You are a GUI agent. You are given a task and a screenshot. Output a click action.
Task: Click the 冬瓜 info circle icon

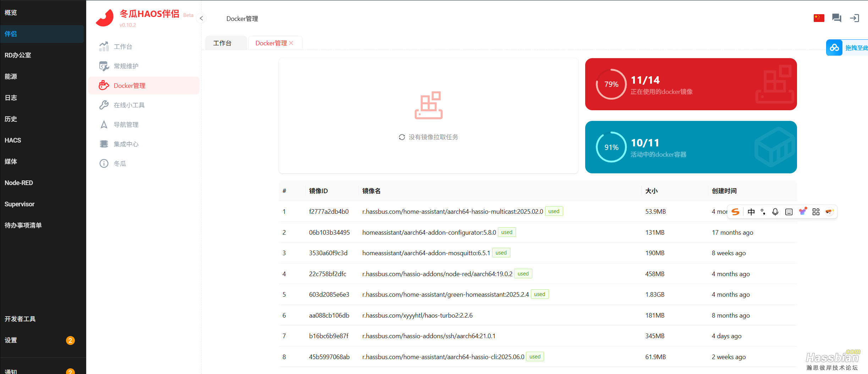[x=104, y=163]
